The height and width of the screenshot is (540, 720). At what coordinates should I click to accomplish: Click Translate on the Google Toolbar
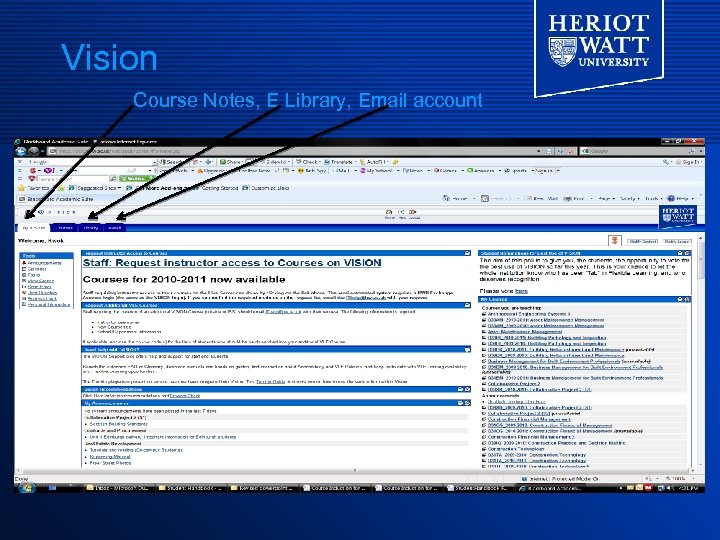pyautogui.click(x=340, y=162)
